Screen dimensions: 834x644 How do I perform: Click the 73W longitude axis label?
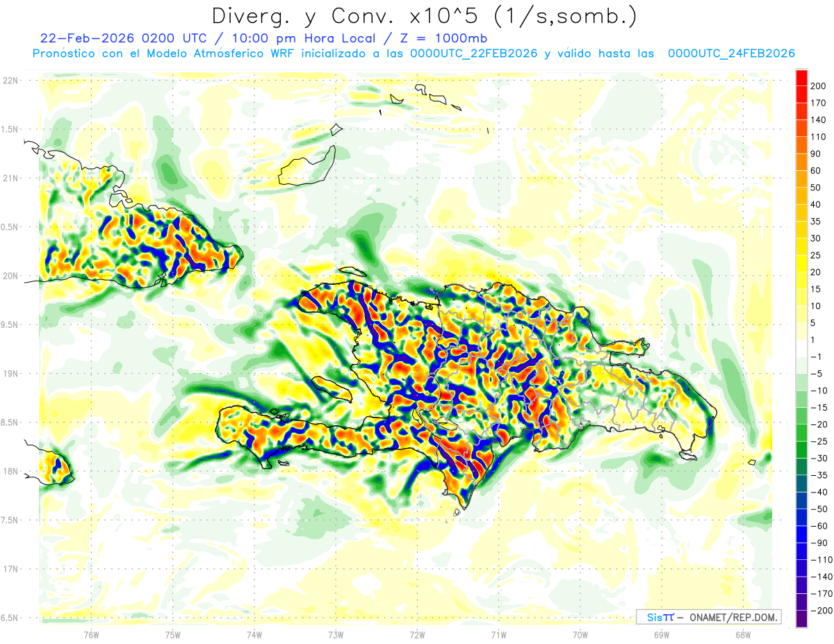point(336,634)
